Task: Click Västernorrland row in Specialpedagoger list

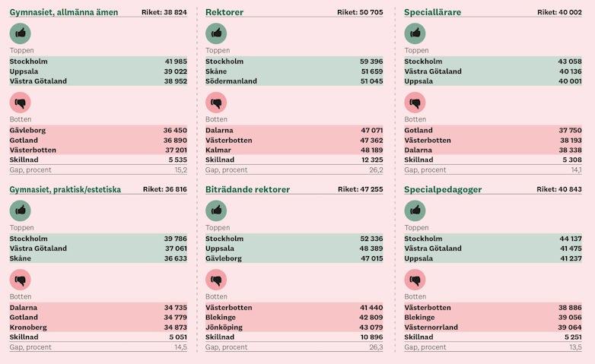Action: tap(493, 327)
